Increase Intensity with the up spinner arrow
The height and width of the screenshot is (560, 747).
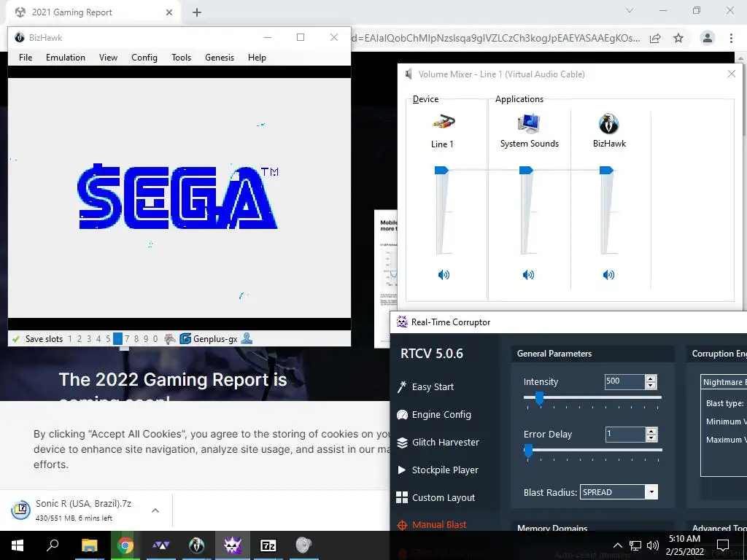tap(650, 378)
